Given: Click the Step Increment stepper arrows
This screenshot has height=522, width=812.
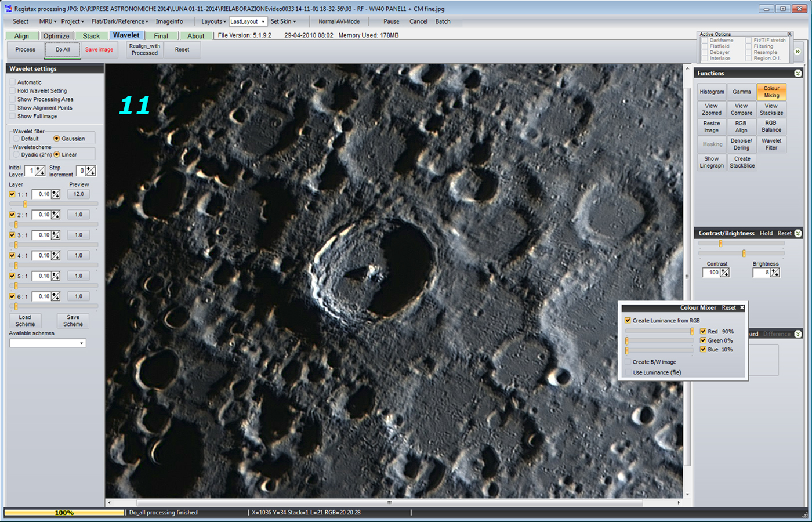Looking at the screenshot, I should click(x=90, y=171).
